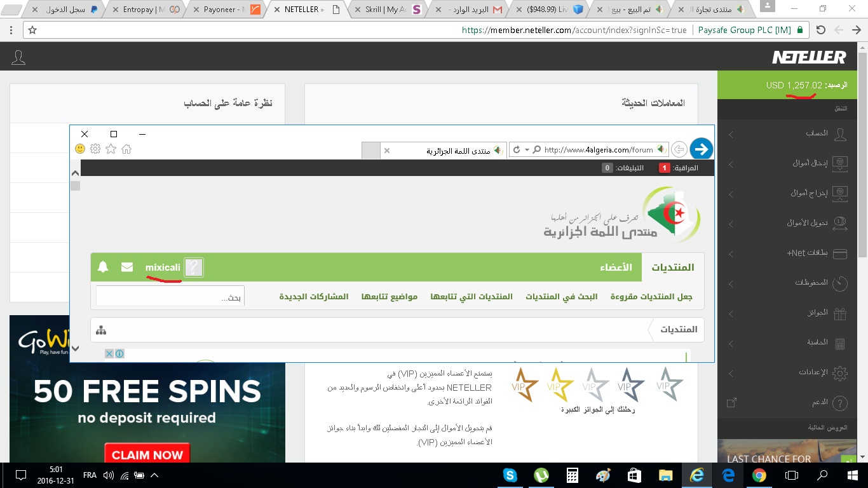Click the user profile icon in Neteller header
Screen dimensions: 868x488
point(18,58)
